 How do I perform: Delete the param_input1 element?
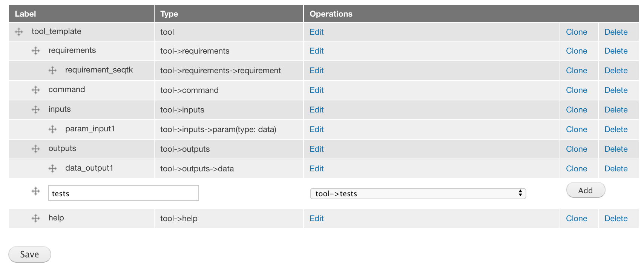[616, 129]
